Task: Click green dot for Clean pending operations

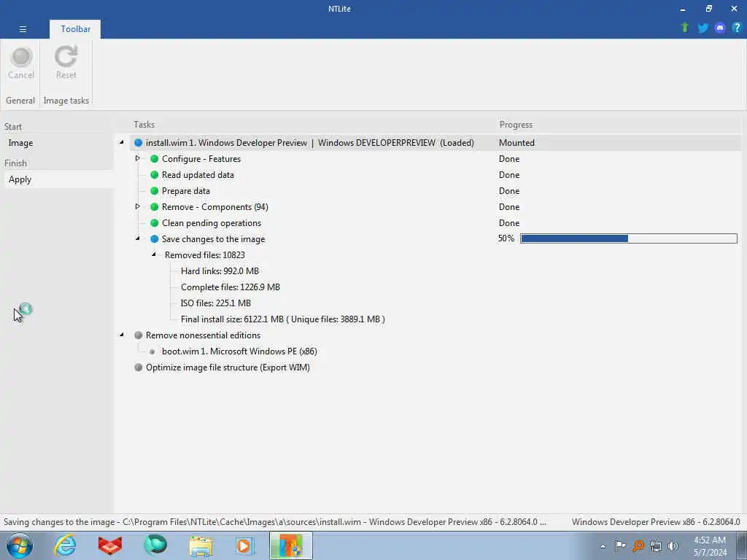Action: coord(155,223)
